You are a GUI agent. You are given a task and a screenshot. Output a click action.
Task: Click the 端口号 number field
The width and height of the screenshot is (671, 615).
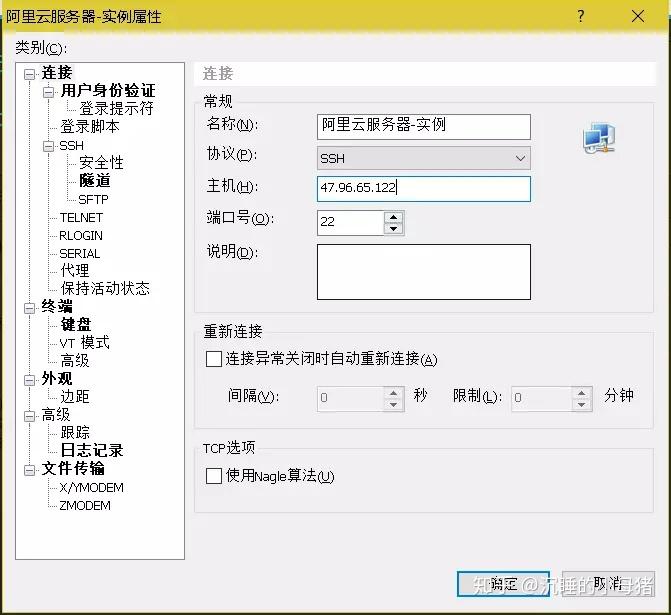351,222
